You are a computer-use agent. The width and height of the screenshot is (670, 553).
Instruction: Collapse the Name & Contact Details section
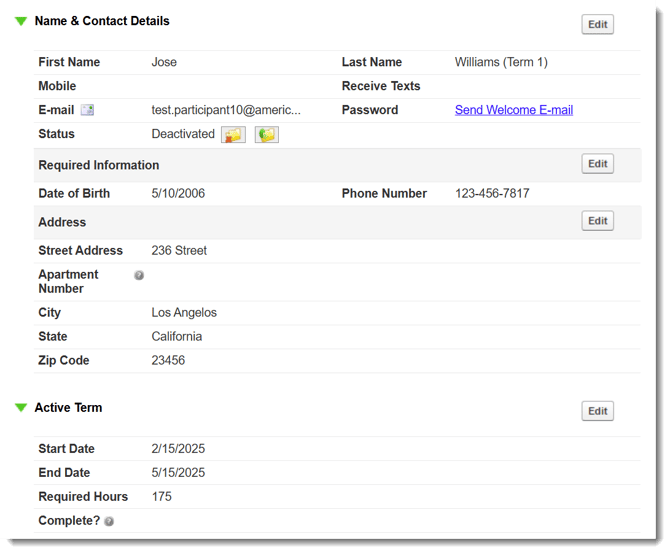[x=21, y=21]
